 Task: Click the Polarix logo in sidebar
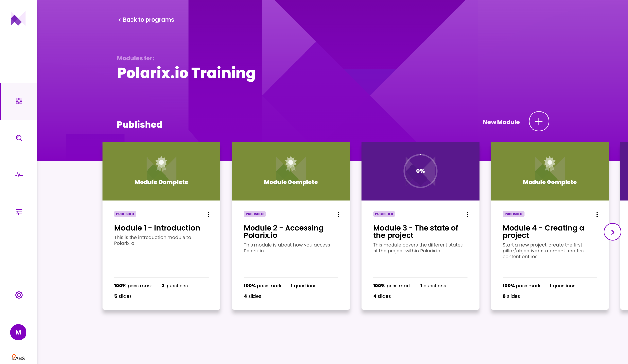18,19
